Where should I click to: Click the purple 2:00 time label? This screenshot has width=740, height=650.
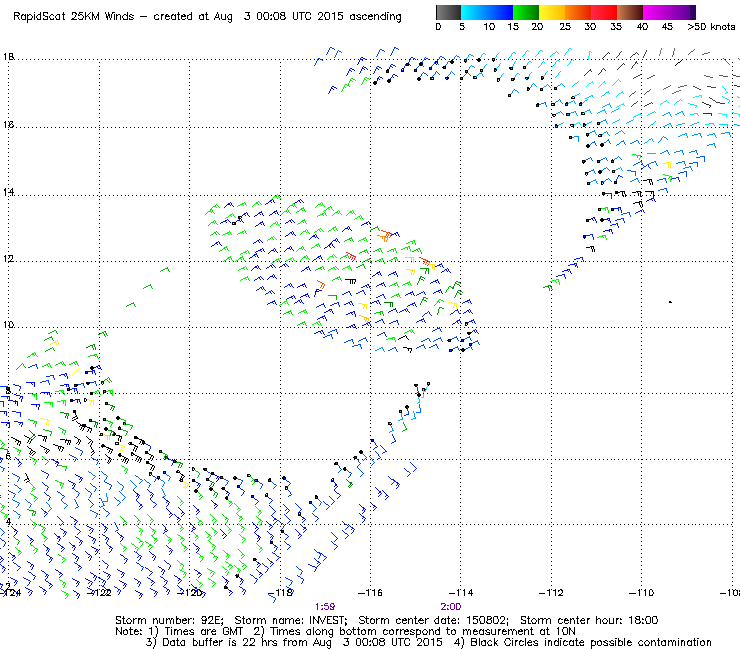(x=451, y=607)
